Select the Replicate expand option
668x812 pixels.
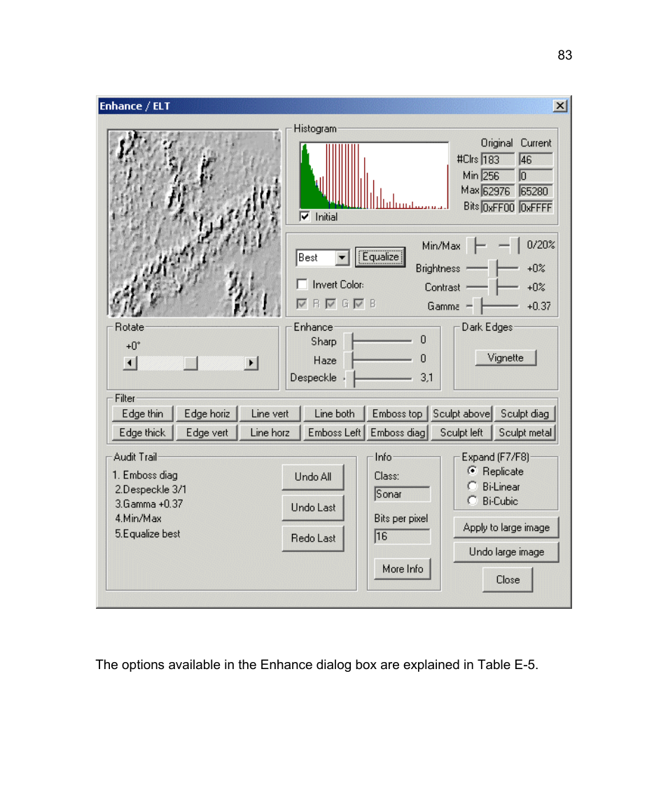472,472
